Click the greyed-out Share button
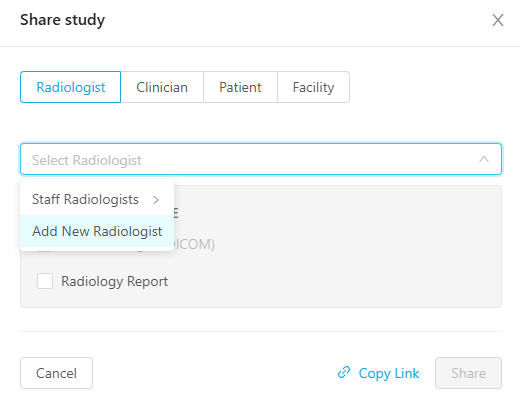 point(468,373)
